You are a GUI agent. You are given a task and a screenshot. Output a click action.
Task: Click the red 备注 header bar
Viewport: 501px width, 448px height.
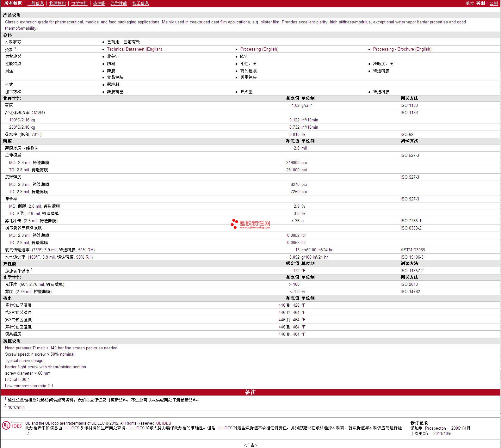250,392
